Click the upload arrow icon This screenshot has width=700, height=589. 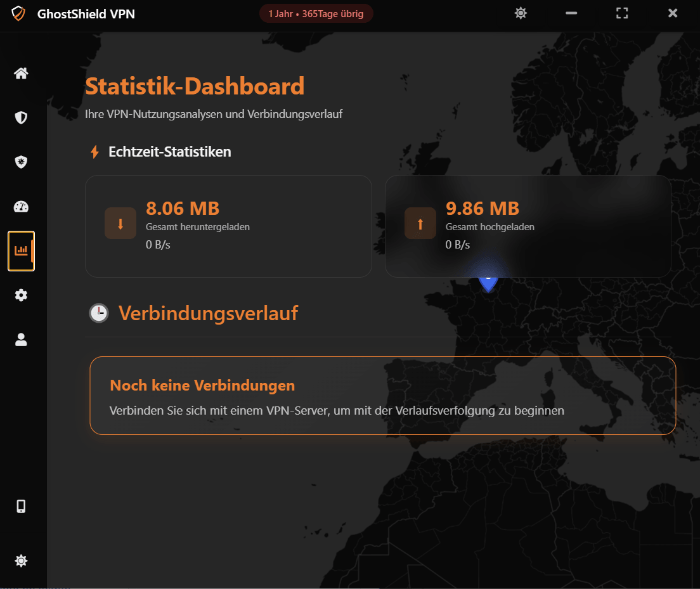(x=420, y=223)
